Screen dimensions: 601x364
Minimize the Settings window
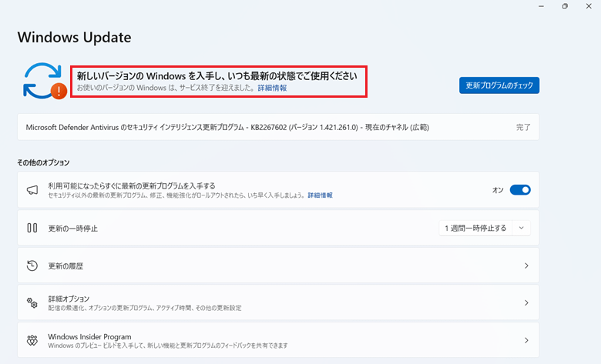(x=541, y=6)
